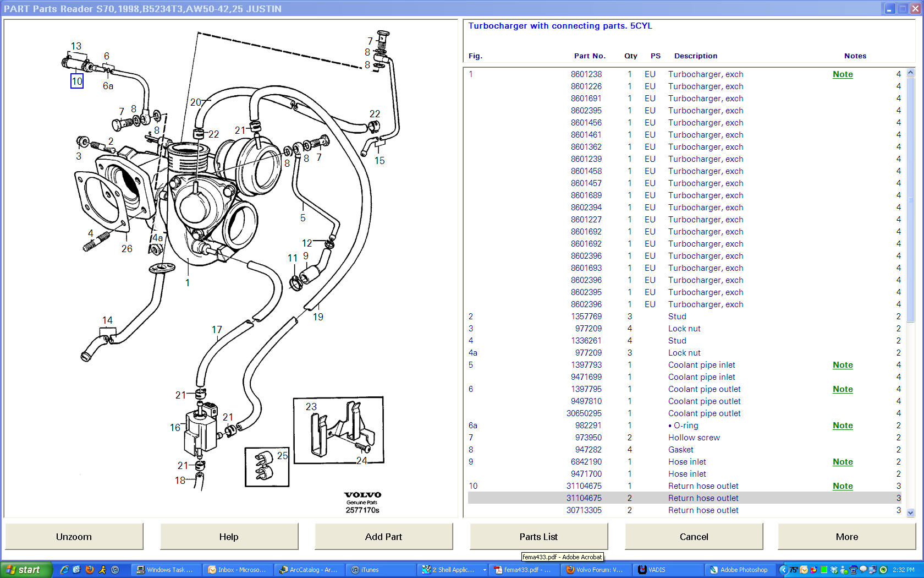Screen dimensions: 924x578
Task: Select highlighted part number 10 in diagram
Action: [77, 81]
